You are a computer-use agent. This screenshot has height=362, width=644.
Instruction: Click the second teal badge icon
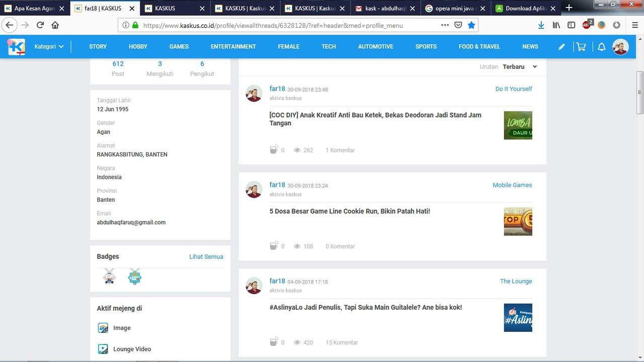click(134, 277)
